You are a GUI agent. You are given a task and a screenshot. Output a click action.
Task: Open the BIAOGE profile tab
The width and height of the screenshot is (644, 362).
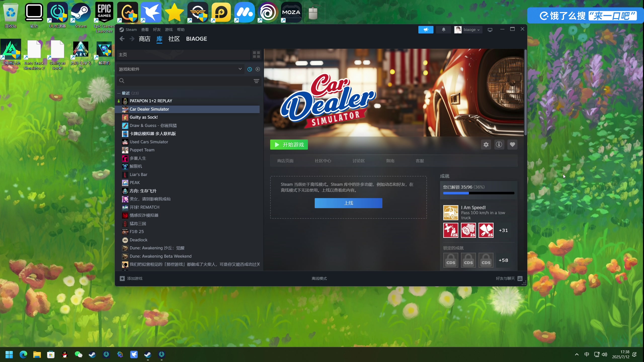(x=196, y=39)
